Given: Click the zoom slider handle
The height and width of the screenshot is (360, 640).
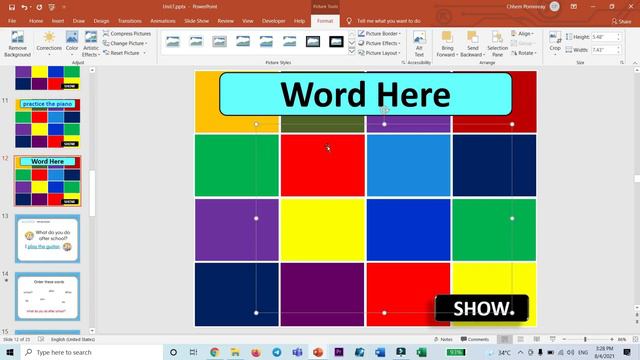Looking at the screenshot, I should [x=585, y=339].
